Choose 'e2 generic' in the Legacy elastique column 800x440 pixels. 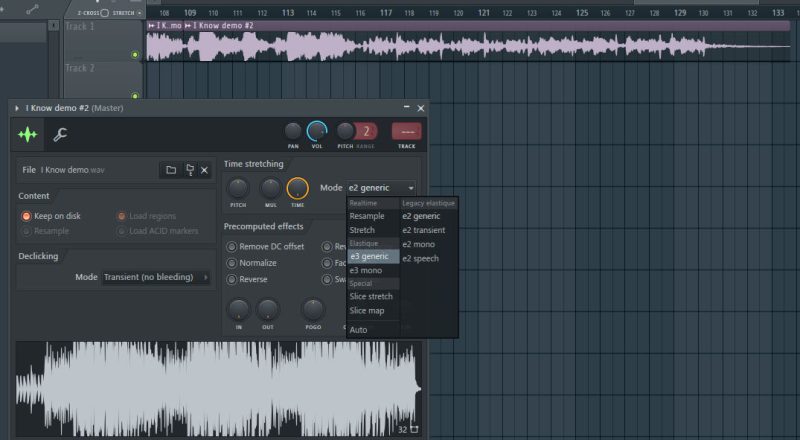tap(429, 216)
